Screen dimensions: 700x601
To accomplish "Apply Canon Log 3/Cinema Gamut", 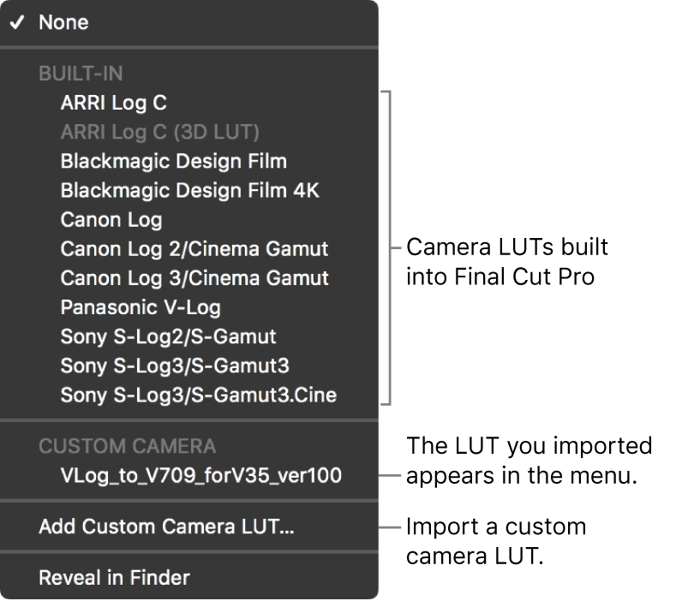I will [x=188, y=278].
